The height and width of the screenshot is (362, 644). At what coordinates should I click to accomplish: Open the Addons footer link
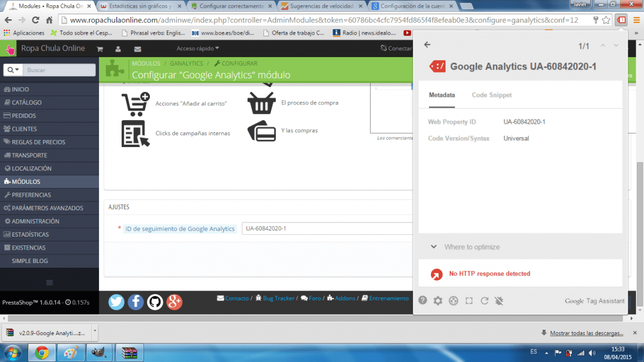click(345, 298)
